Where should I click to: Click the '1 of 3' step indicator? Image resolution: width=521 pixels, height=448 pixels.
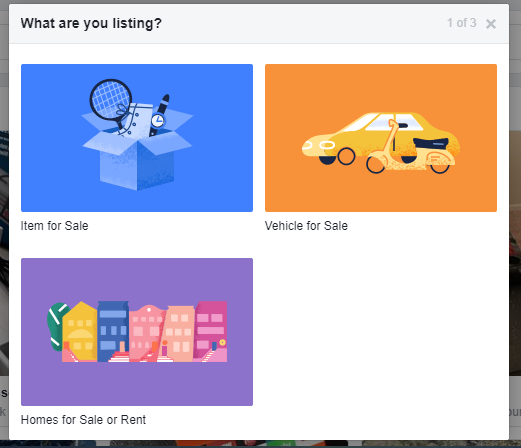461,23
